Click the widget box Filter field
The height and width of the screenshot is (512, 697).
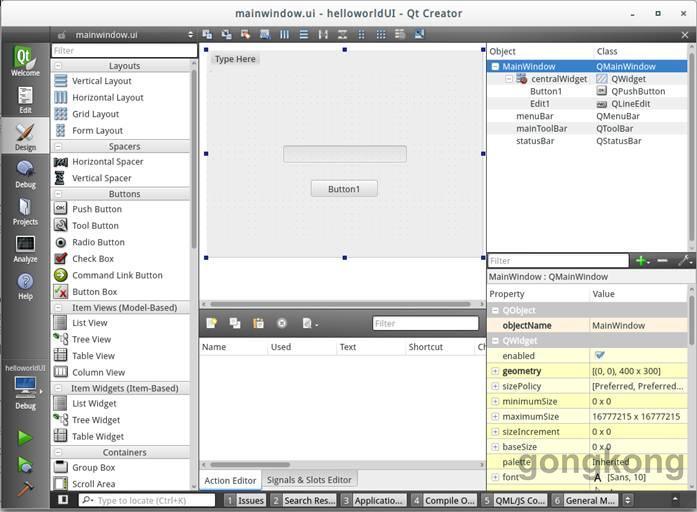coord(124,51)
